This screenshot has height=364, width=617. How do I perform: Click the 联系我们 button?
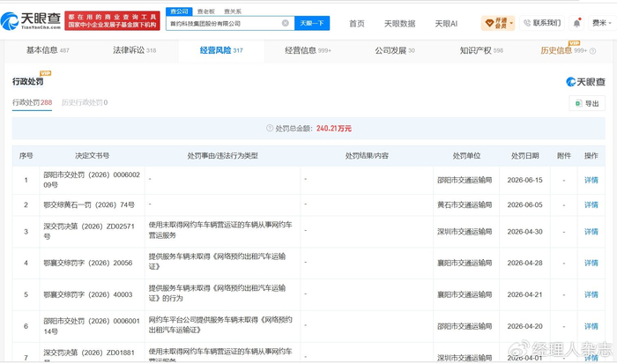tap(542, 23)
